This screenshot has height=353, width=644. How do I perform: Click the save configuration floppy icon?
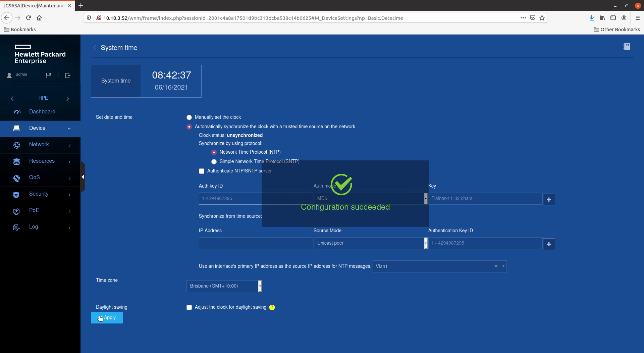click(x=49, y=75)
